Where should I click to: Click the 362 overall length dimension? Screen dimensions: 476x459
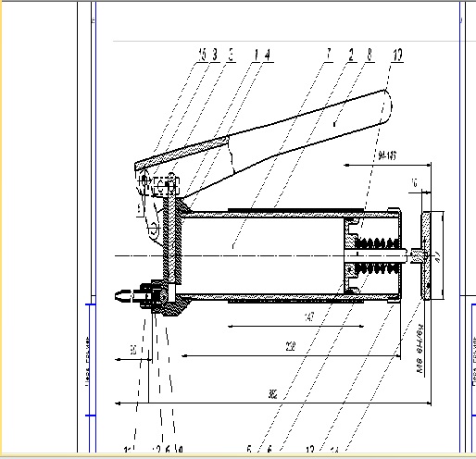[x=273, y=394]
